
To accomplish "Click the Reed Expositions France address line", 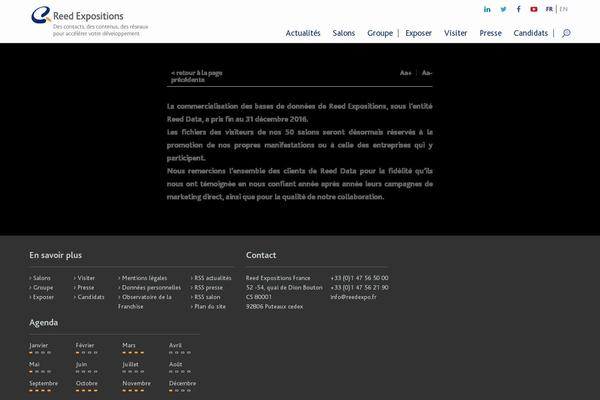I will click(278, 278).
